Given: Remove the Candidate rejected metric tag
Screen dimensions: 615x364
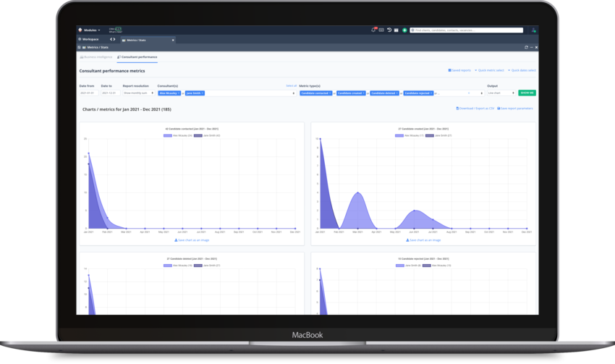Looking at the screenshot, I should [x=431, y=93].
